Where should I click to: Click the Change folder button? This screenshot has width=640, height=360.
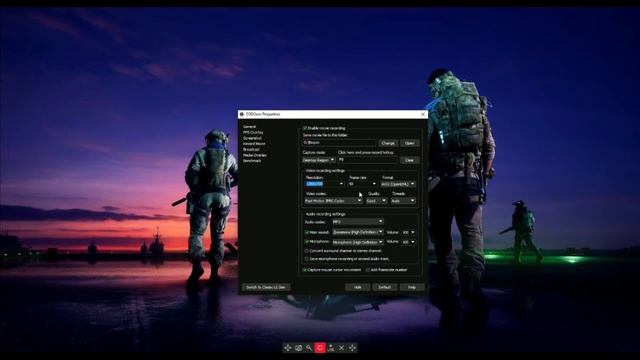coord(388,143)
